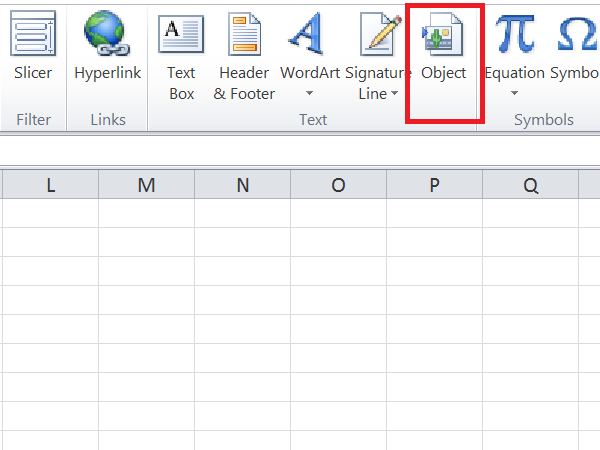The image size is (600, 450).
Task: Open the Signature Line dropdown arrow
Action: click(395, 94)
